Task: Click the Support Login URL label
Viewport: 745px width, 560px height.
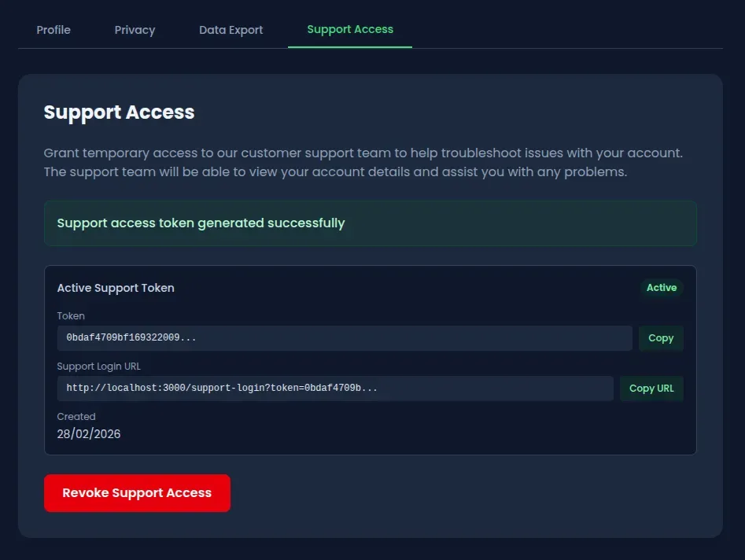Action: coord(99,366)
